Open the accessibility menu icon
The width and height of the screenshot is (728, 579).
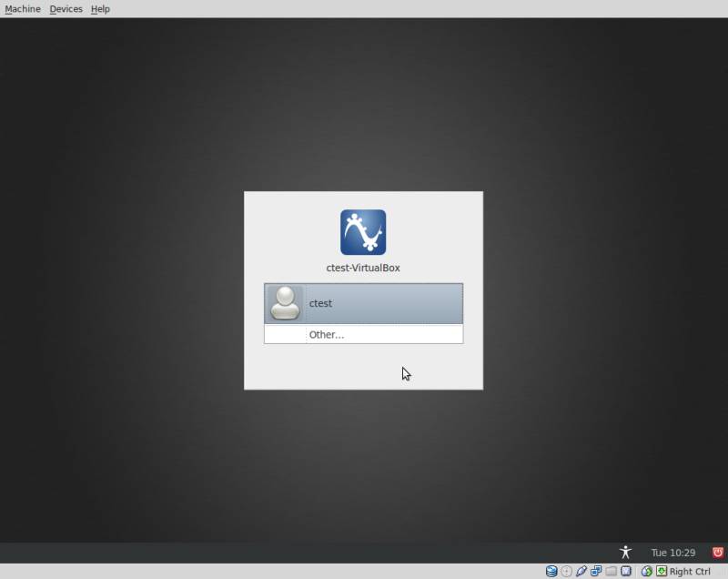[625, 552]
